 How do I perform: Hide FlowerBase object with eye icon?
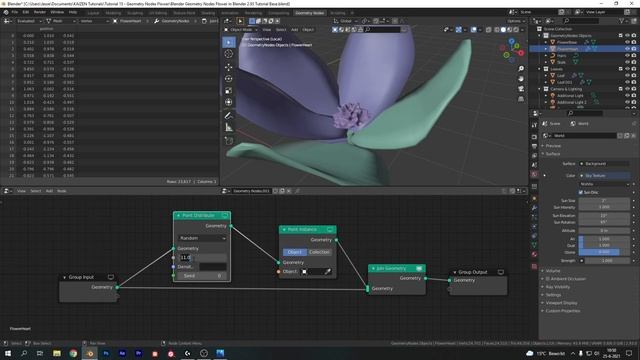(627, 42)
